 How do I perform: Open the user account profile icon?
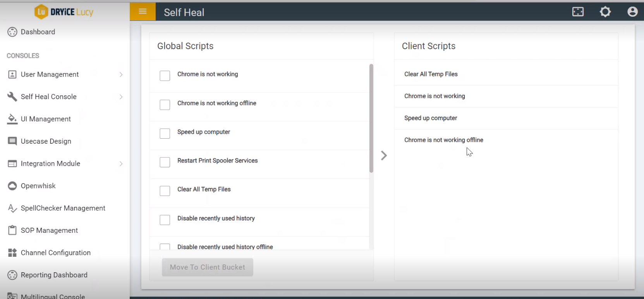(632, 12)
